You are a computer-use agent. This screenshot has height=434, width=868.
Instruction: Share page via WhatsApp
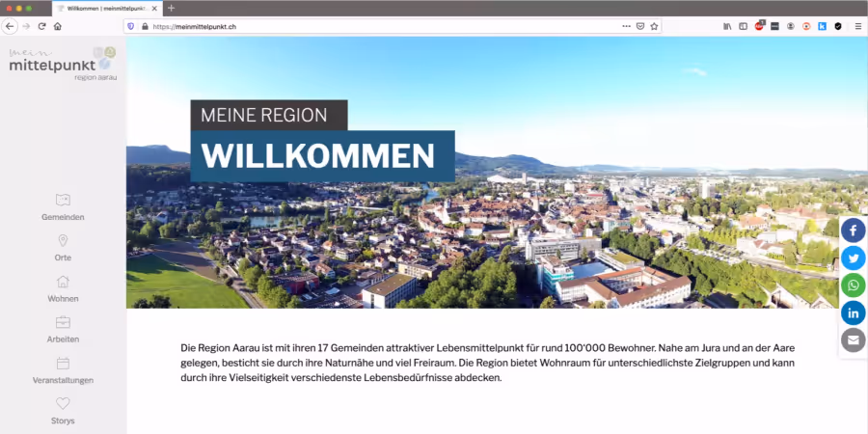[x=854, y=285]
